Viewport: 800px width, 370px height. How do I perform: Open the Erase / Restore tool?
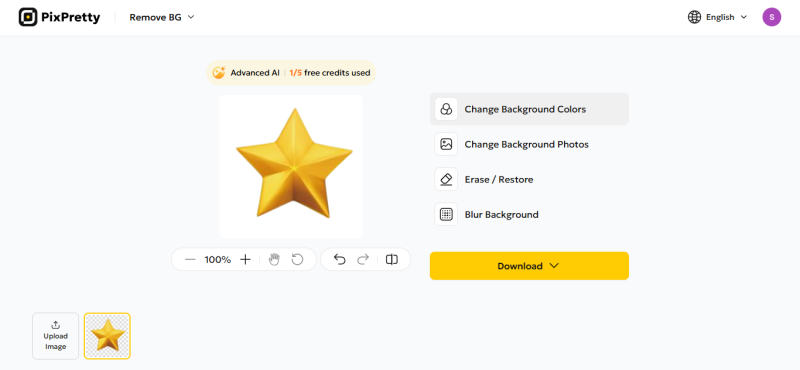pyautogui.click(x=529, y=180)
